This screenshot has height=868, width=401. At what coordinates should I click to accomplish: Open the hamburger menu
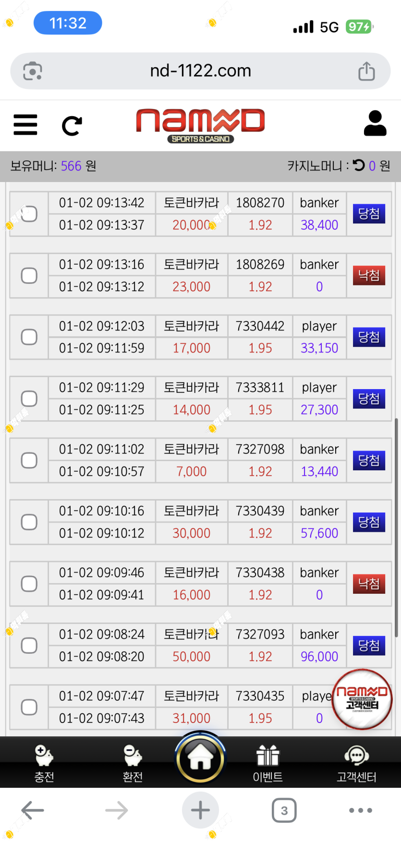point(25,125)
